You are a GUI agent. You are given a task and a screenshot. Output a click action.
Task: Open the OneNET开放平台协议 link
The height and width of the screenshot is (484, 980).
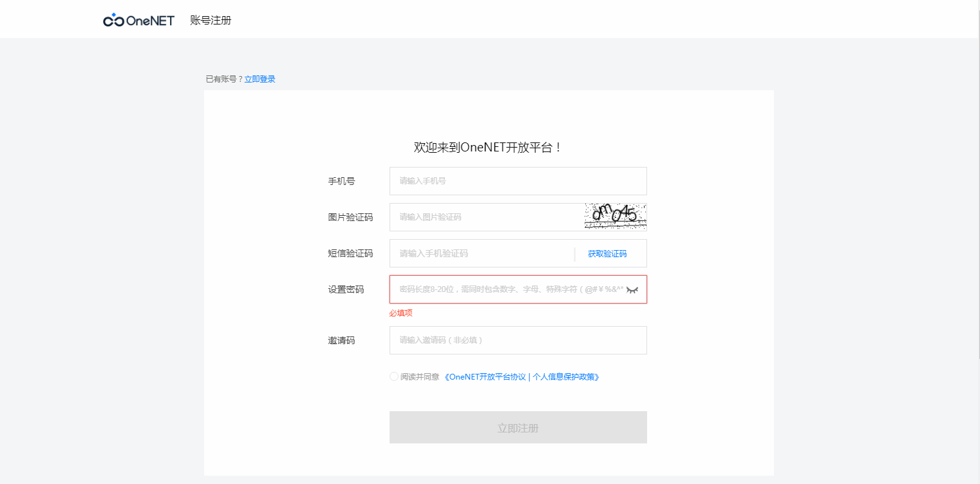[x=487, y=377]
